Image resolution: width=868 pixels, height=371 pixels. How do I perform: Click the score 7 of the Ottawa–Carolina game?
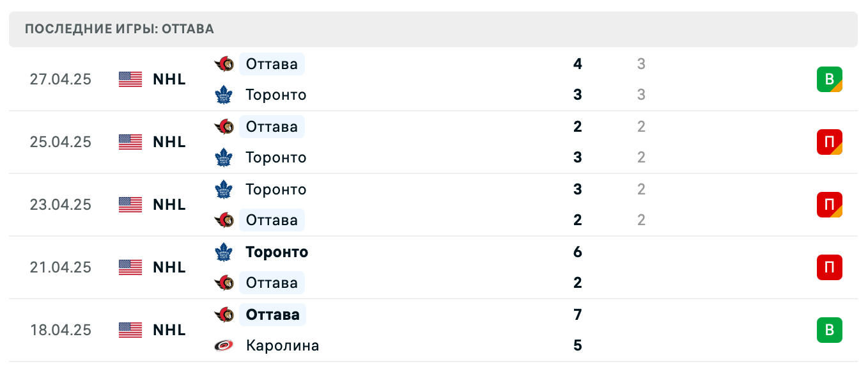[x=577, y=314]
